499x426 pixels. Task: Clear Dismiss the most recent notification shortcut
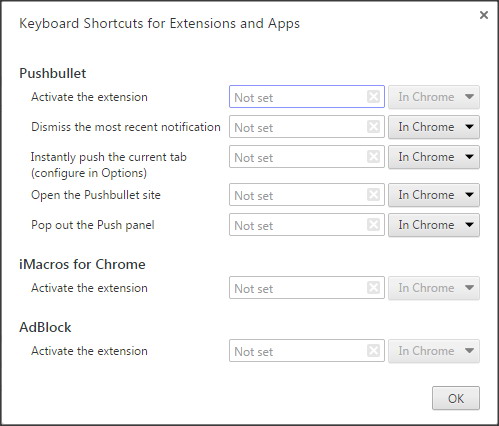(373, 127)
